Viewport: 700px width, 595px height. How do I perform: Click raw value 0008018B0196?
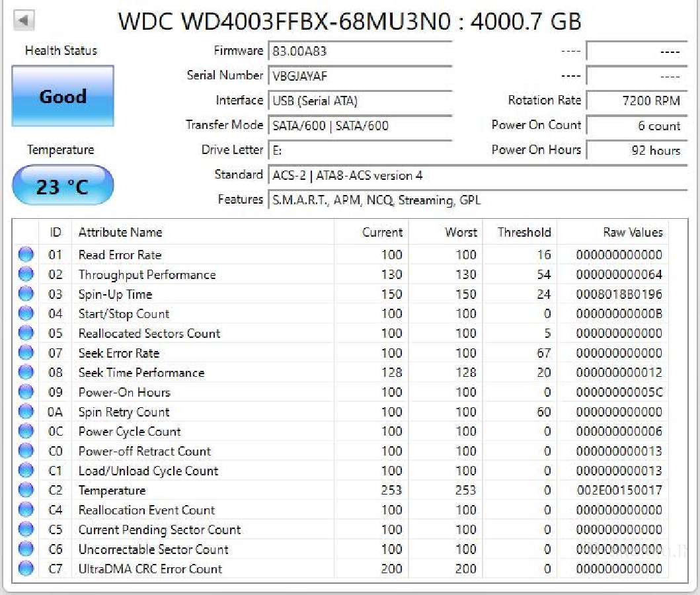point(619,294)
